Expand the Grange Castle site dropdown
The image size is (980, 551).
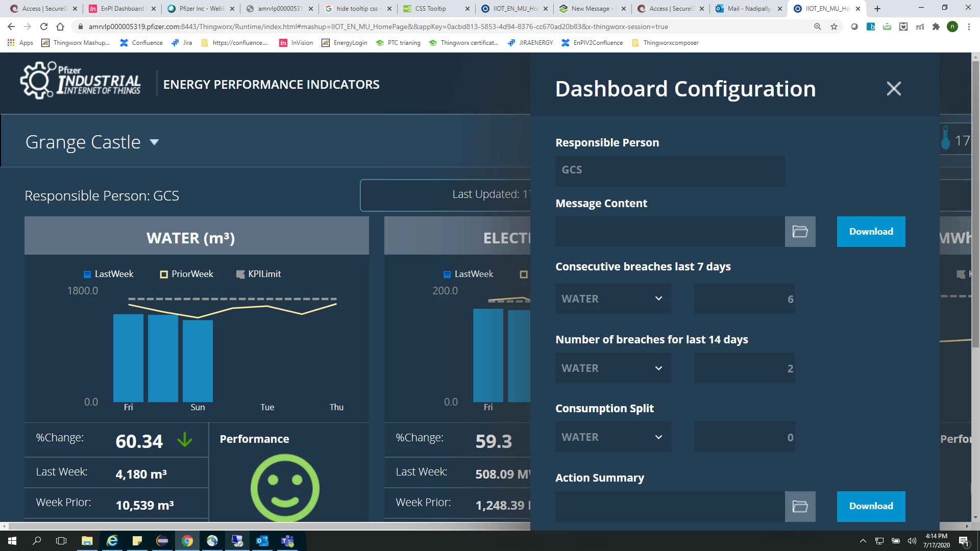(x=154, y=142)
